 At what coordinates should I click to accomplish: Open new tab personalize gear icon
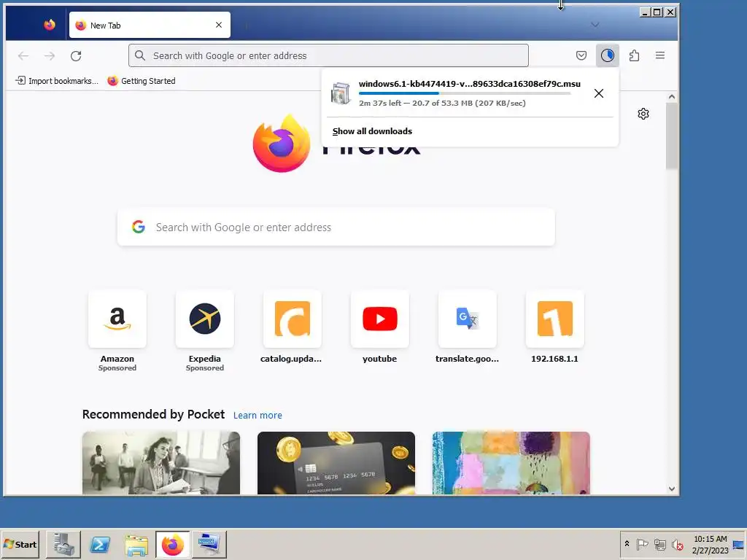pyautogui.click(x=643, y=114)
